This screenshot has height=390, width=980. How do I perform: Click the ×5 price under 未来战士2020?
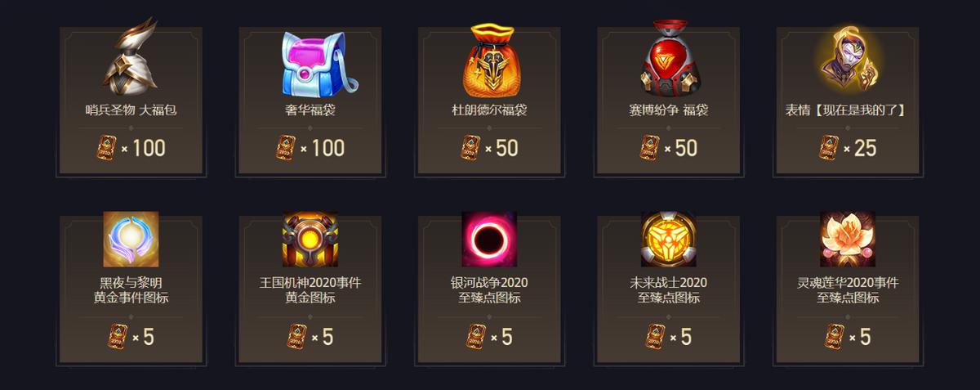click(x=669, y=336)
